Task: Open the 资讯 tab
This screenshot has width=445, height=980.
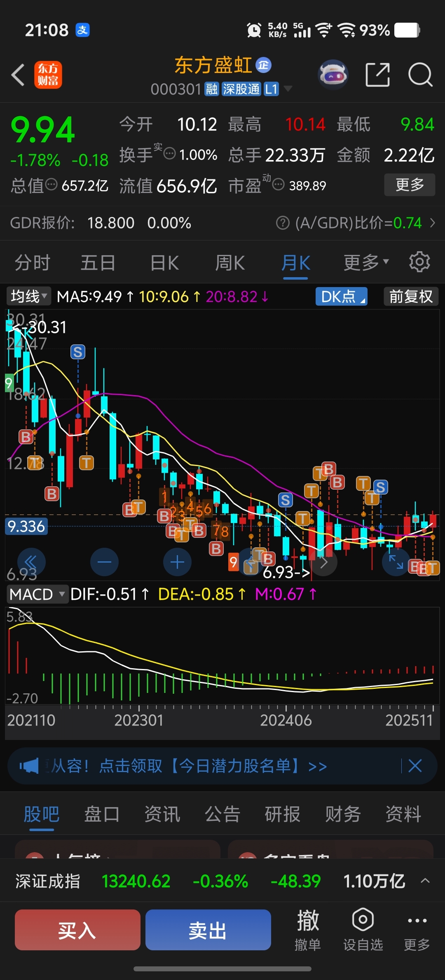Action: tap(162, 815)
